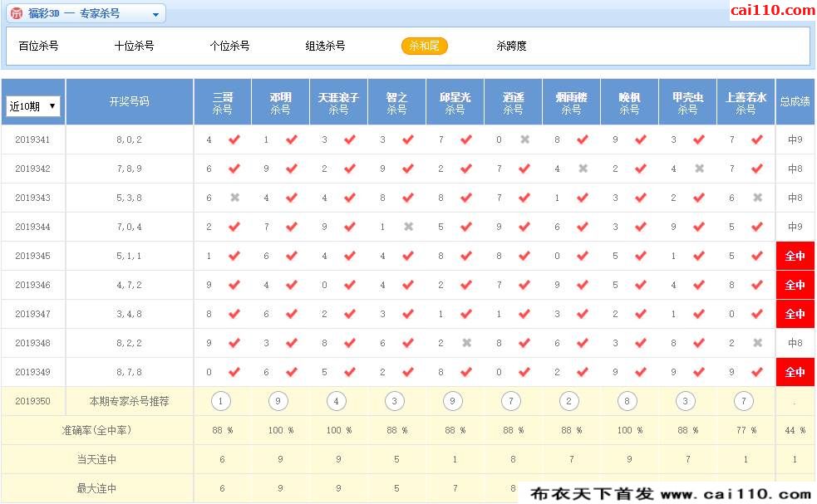This screenshot has height=504, width=817.
Task: Click the red check for 三哥 in row 2019341
Action: pos(234,139)
